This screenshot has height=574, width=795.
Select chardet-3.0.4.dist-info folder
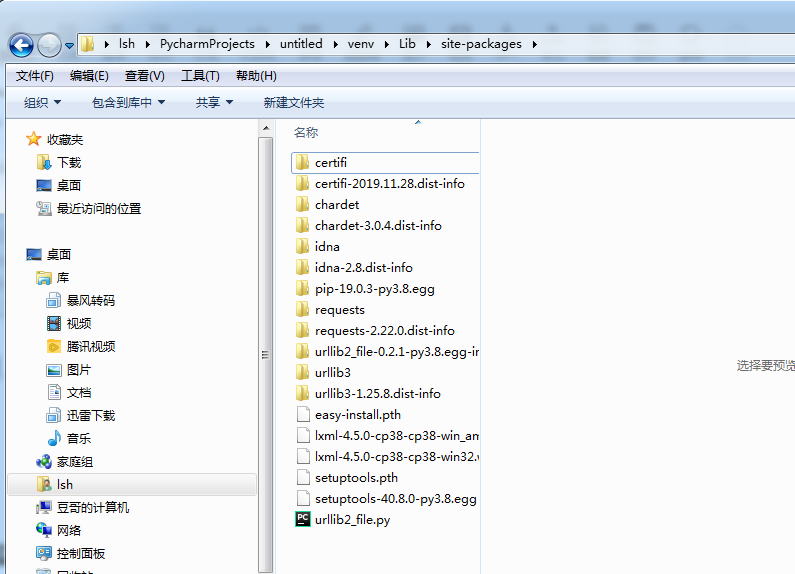(x=368, y=226)
